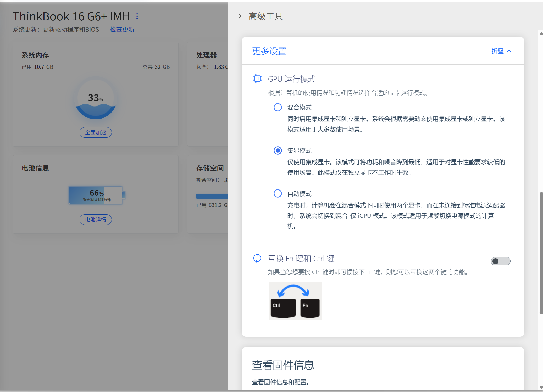Click the 系统内存 card title
This screenshot has width=543, height=392.
[x=35, y=55]
